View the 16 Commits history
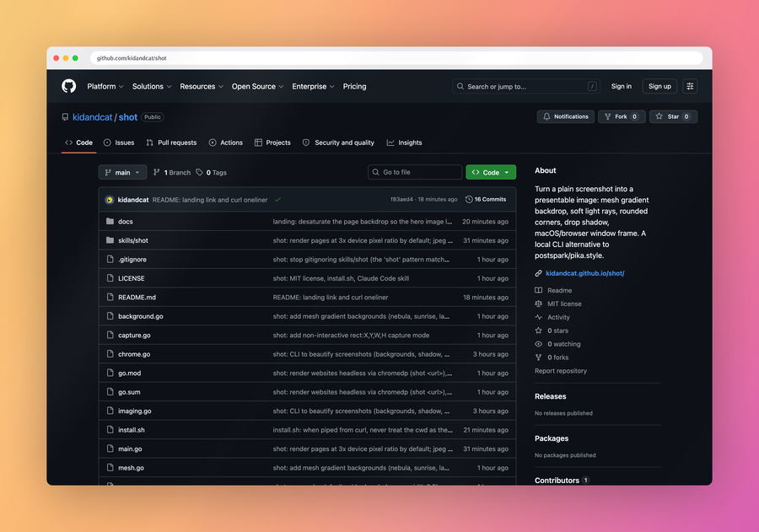The width and height of the screenshot is (759, 532). pyautogui.click(x=486, y=200)
